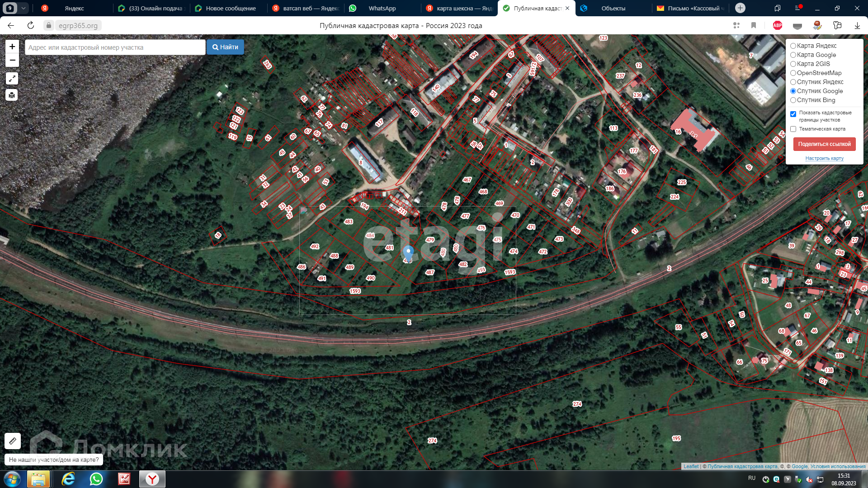868x488 pixels.
Task: Open the ruler measurement tool
Action: (x=13, y=441)
